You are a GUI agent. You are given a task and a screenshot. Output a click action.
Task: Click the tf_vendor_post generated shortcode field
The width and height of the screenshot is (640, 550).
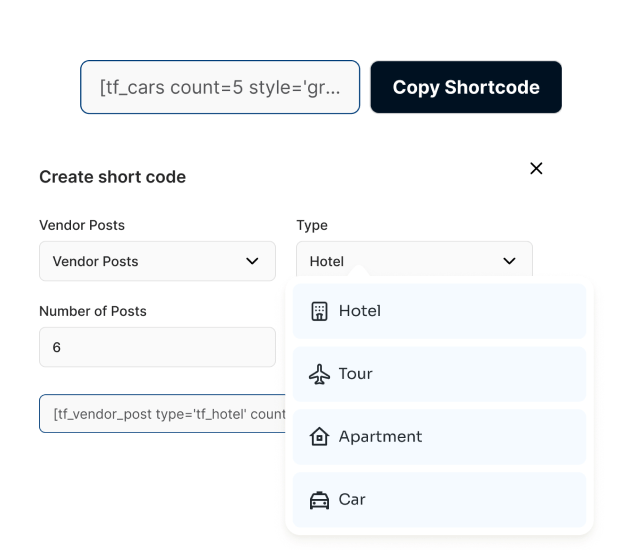[162, 414]
